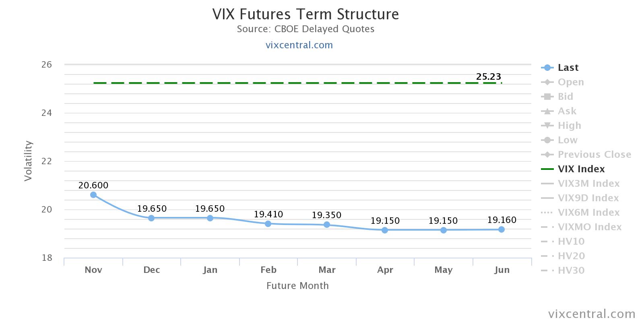Screen dimensions: 644x322
Task: Click the vixcentral.com watermark credit
Action: tap(592, 314)
